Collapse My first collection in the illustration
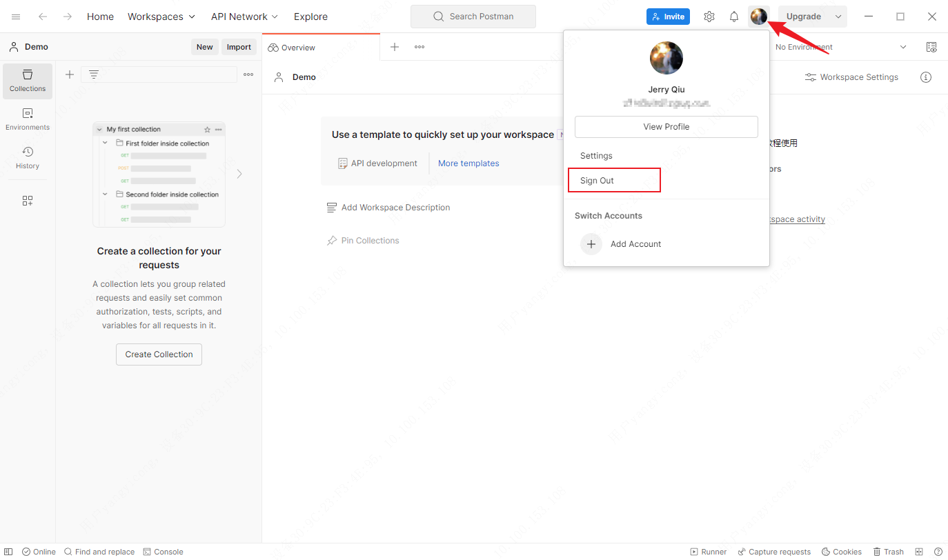This screenshot has width=948, height=560. [101, 129]
